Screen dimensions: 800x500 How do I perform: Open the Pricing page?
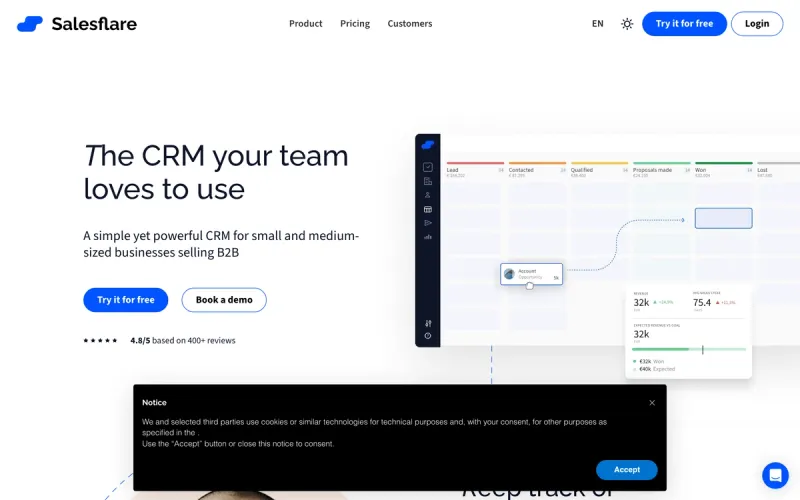point(355,24)
